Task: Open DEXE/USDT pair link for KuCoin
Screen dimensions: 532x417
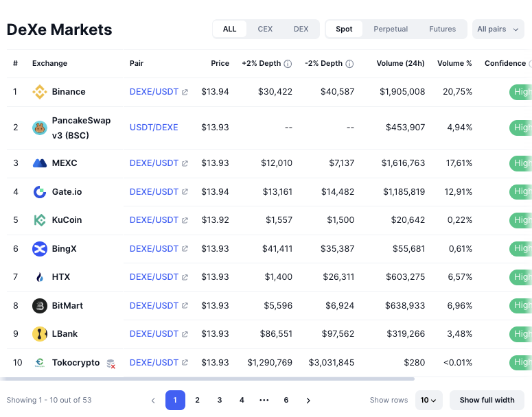Action: coord(154,220)
